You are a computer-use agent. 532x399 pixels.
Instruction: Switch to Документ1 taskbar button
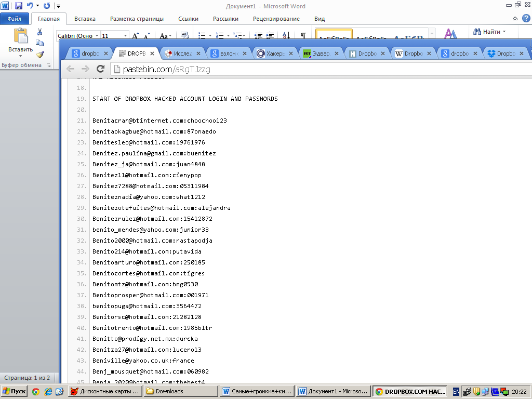point(334,392)
